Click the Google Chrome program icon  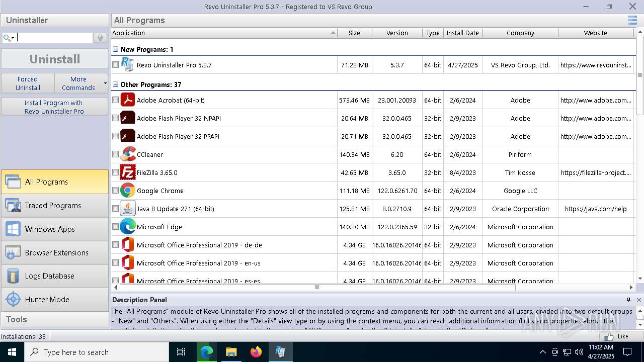pyautogui.click(x=127, y=190)
